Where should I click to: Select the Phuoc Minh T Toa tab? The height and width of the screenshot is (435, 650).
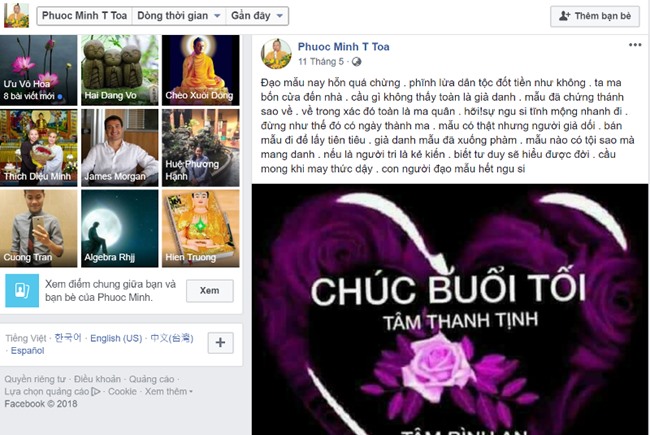click(x=85, y=16)
